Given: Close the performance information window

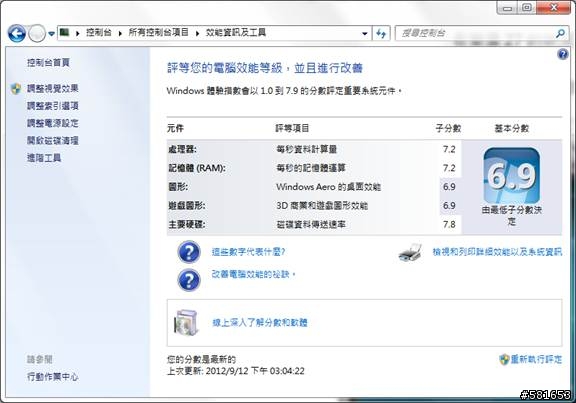Looking at the screenshot, I should (x=554, y=8).
